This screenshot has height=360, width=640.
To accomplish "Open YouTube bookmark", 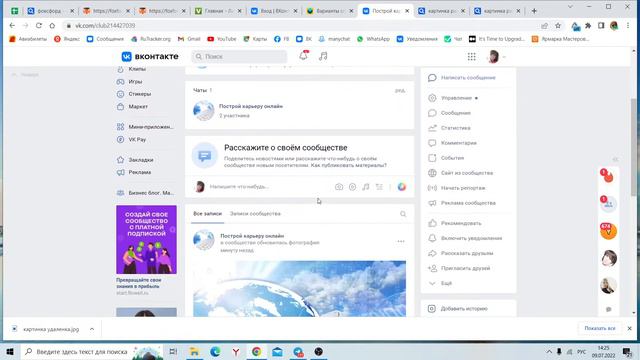I will pos(222,39).
